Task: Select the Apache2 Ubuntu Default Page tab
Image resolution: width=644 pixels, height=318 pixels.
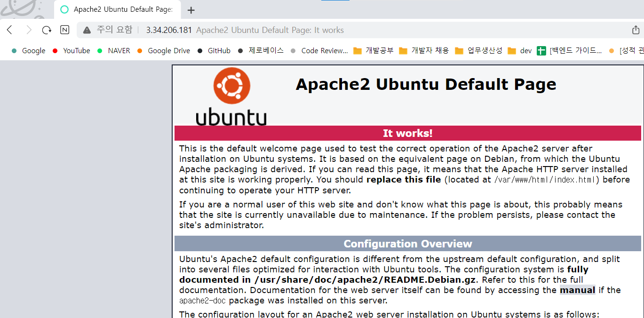Action: click(118, 10)
